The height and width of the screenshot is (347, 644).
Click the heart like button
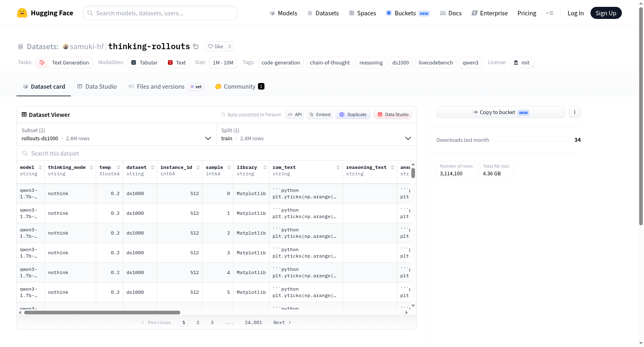point(215,46)
